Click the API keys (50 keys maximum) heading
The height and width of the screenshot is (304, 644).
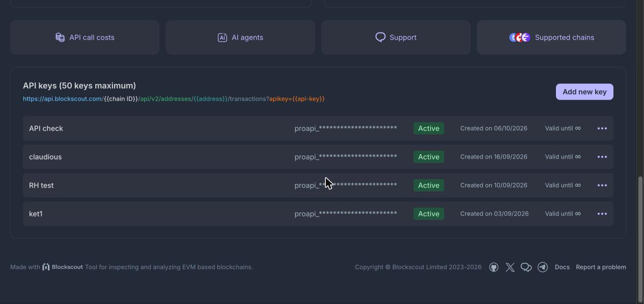[79, 85]
